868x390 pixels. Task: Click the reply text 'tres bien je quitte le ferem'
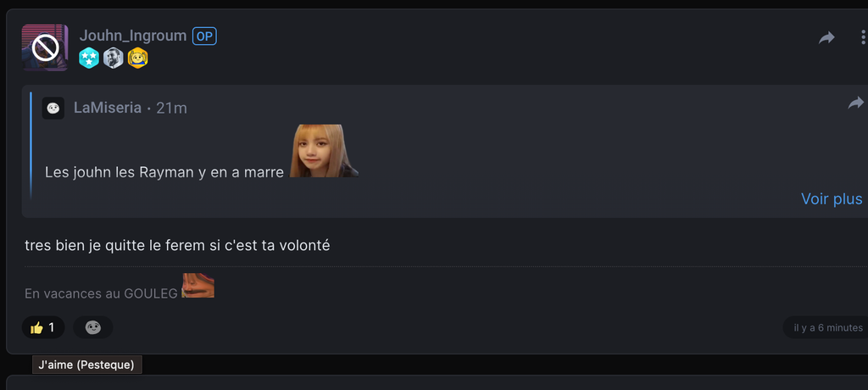pos(177,246)
